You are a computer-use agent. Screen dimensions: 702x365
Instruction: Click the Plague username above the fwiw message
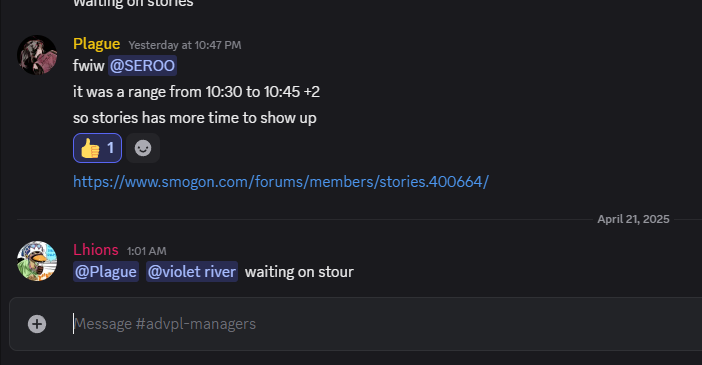tap(96, 44)
